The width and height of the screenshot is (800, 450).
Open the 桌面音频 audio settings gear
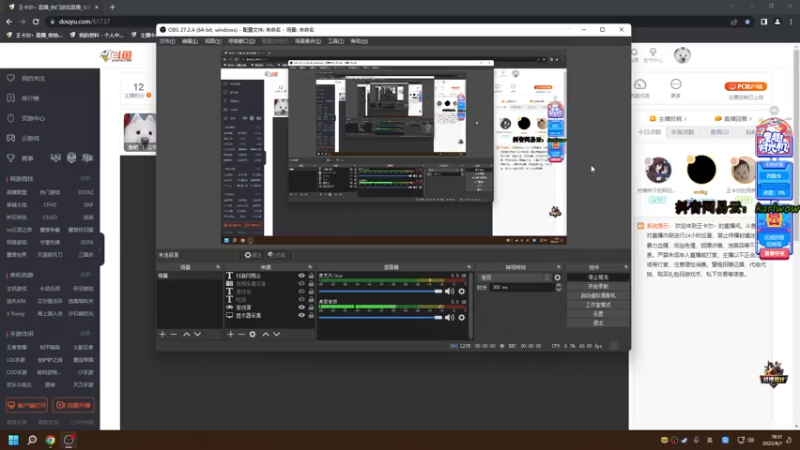[462, 317]
